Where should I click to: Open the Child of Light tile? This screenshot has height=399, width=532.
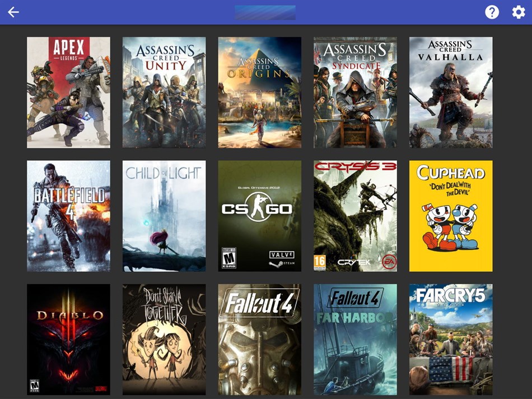tap(164, 216)
